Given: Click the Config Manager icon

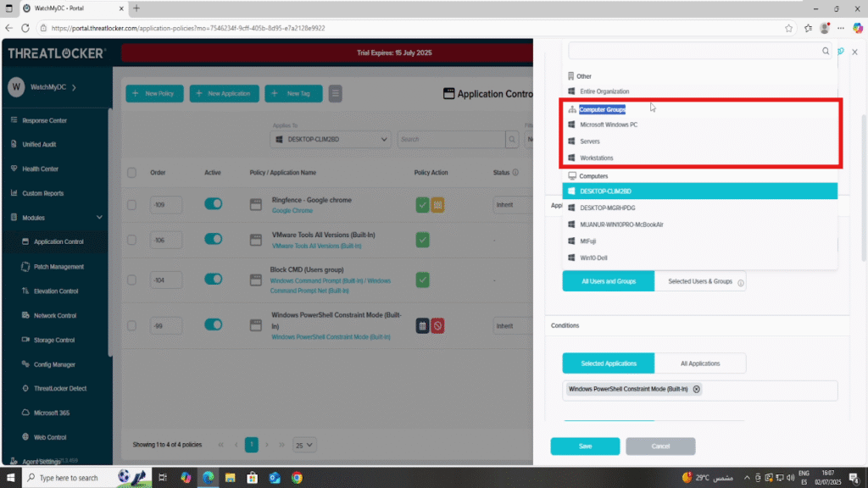Looking at the screenshot, I should [x=25, y=364].
